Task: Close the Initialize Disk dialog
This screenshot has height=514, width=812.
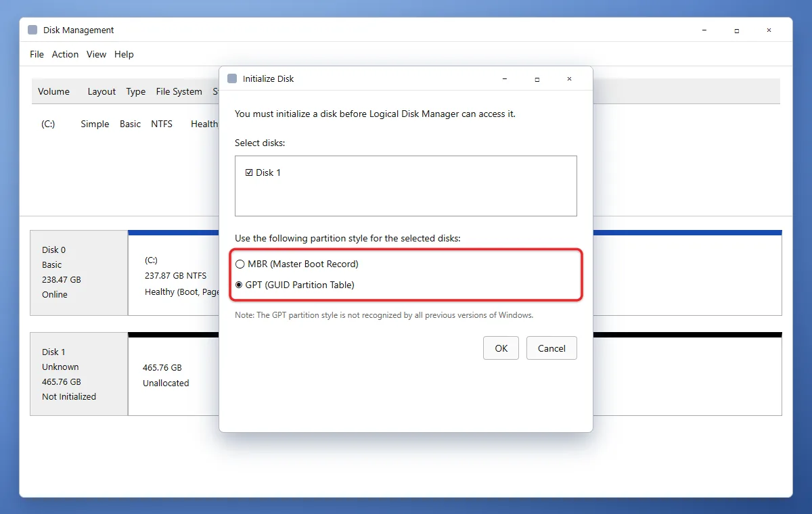Action: point(569,78)
